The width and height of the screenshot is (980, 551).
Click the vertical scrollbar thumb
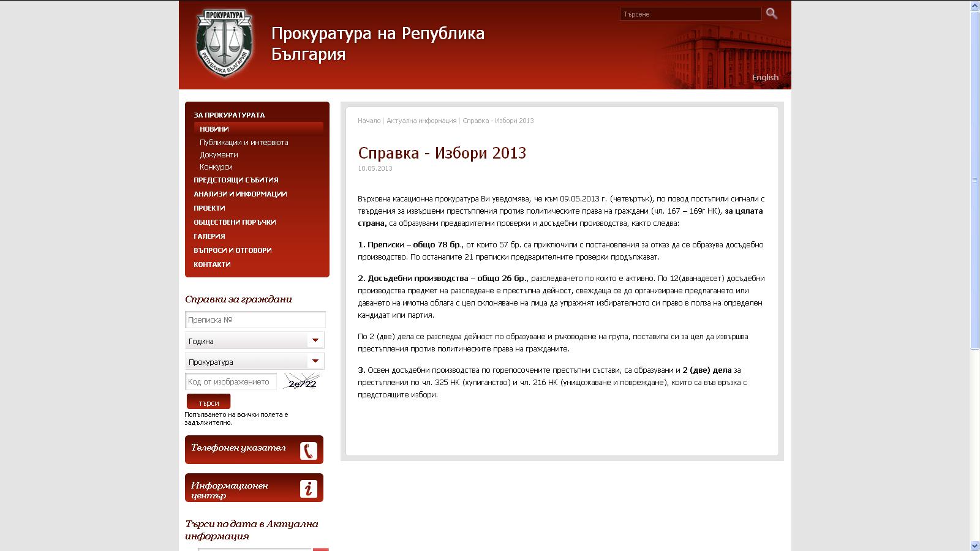[974, 180]
